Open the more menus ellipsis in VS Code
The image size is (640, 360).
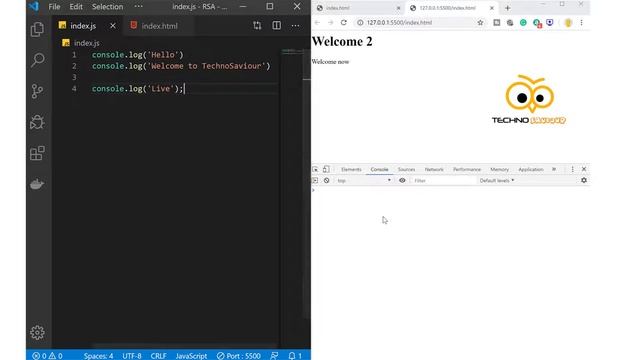(x=138, y=6)
